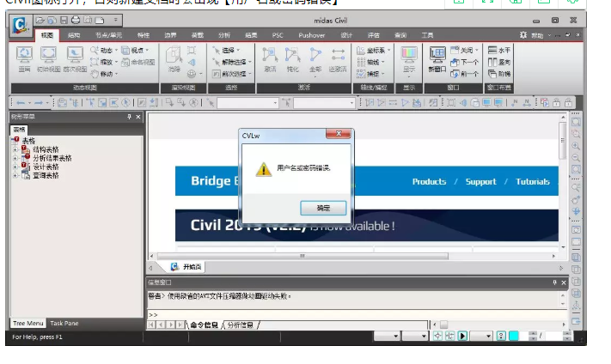
Task: Click the redo right-arrow toolbar icon
Action: pyautogui.click(x=38, y=103)
